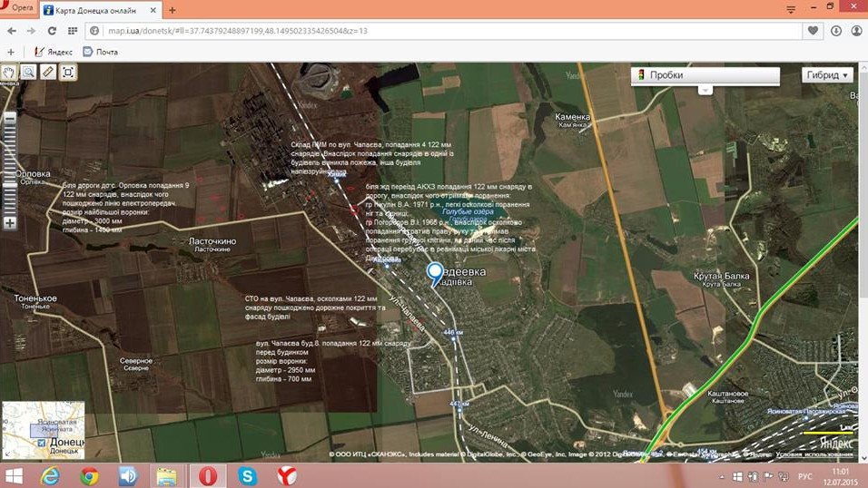
Task: Open Opera Speed Dial grid icon
Action: coord(73,31)
